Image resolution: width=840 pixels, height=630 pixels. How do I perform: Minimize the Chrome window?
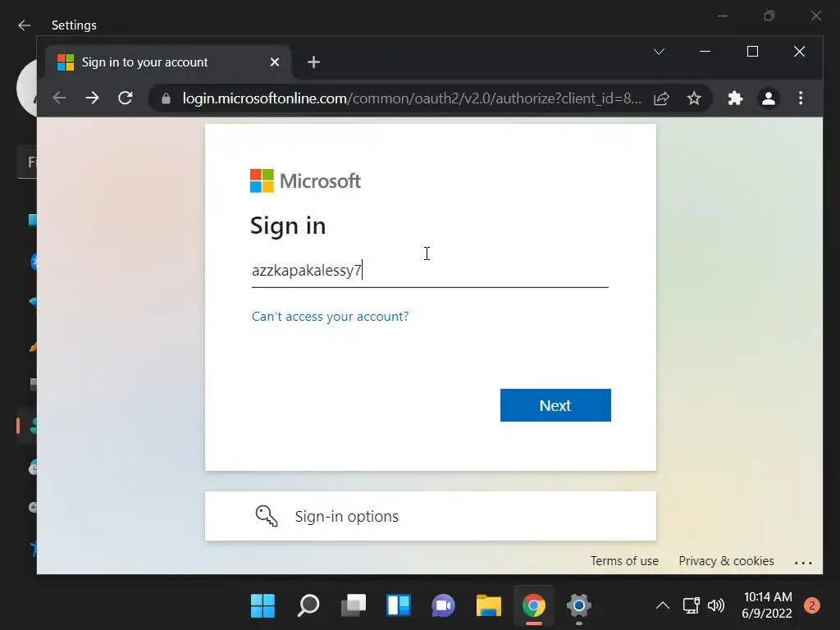pos(705,52)
